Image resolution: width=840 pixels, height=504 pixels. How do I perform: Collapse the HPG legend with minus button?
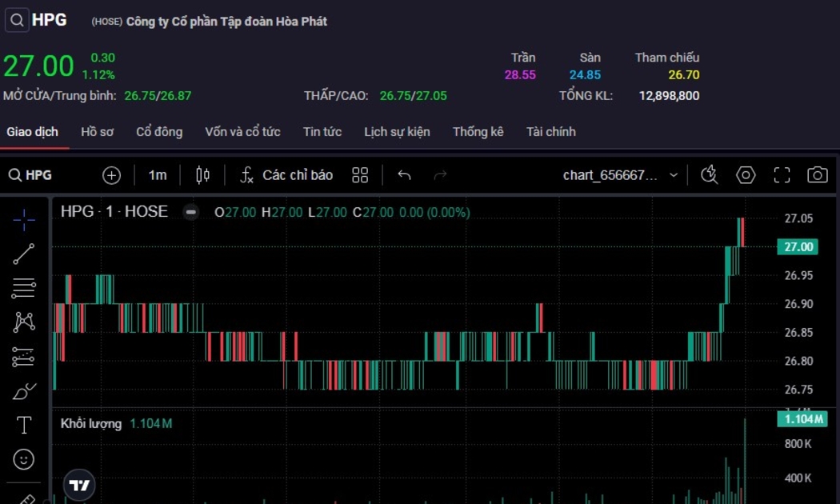pos(190,212)
